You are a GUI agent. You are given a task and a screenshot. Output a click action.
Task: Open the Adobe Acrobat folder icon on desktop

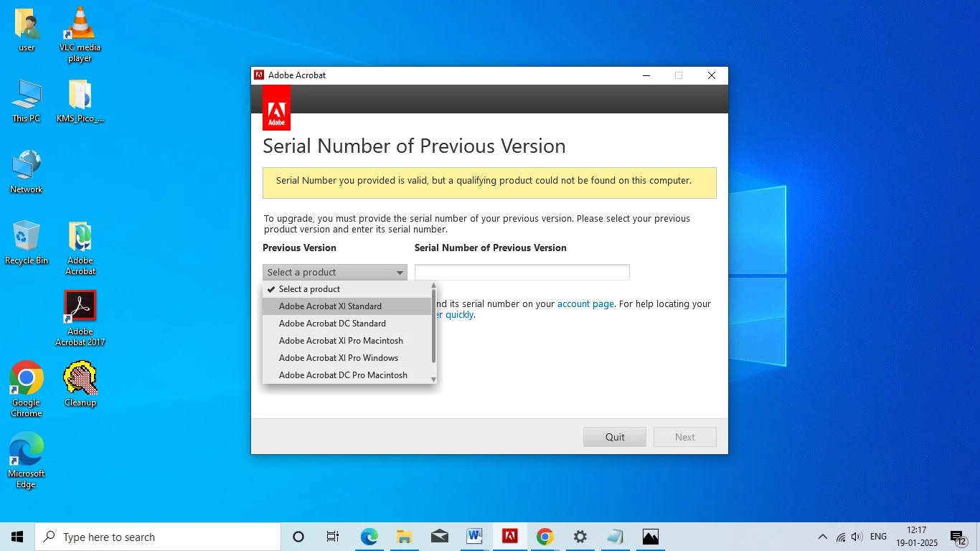click(80, 248)
